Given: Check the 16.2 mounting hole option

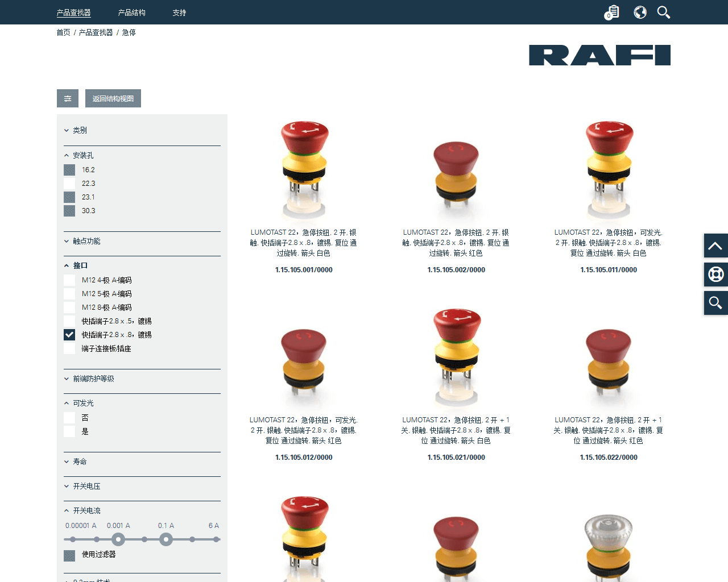Looking at the screenshot, I should (x=69, y=170).
